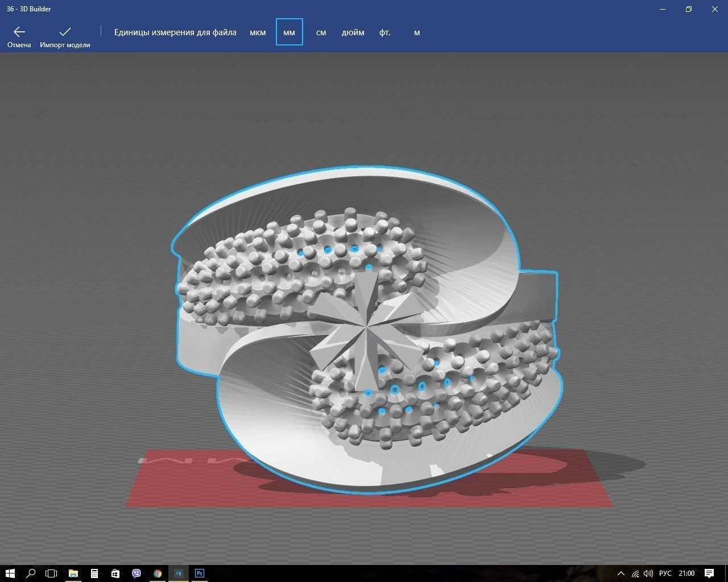Open Microsoft Store from taskbar
728x582 pixels.
(x=115, y=573)
